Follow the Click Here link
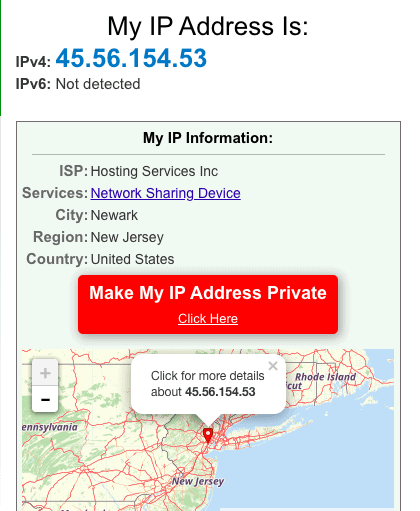This screenshot has width=420, height=511. [x=208, y=319]
